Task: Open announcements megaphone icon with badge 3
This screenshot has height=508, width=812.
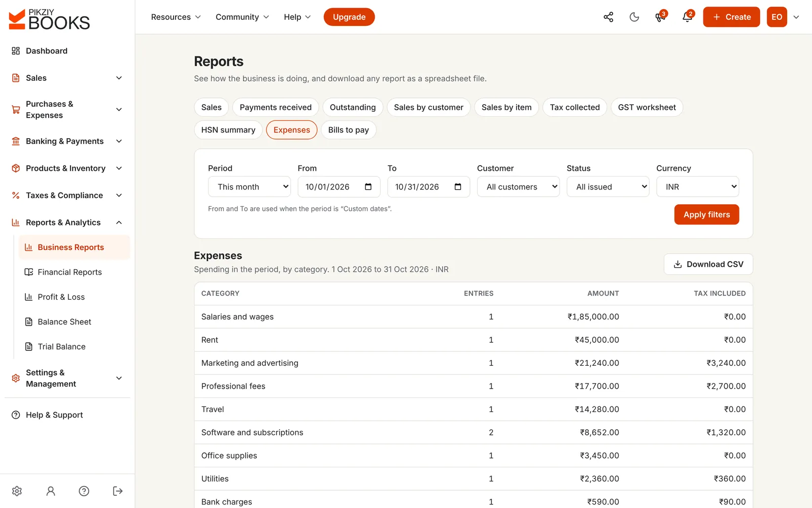Action: (x=660, y=17)
